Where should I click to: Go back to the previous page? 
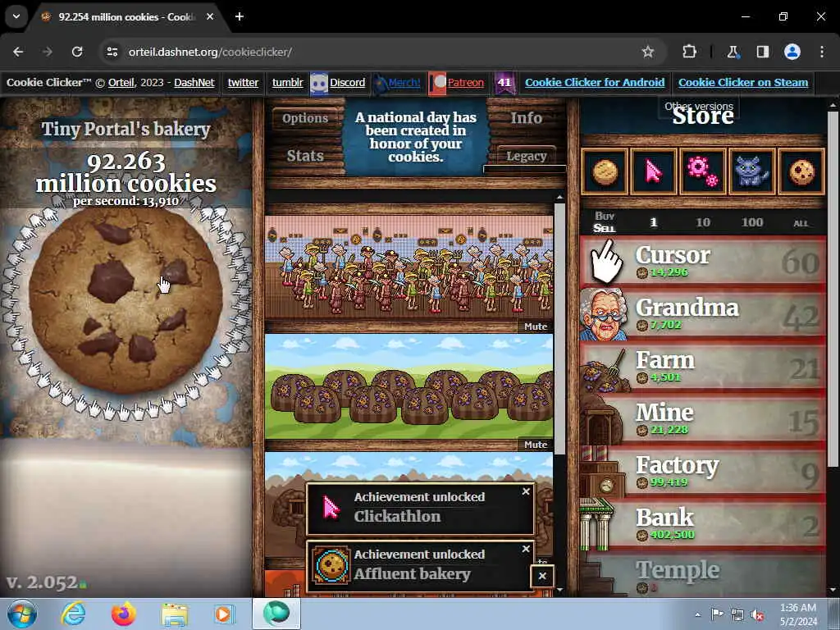click(x=18, y=52)
